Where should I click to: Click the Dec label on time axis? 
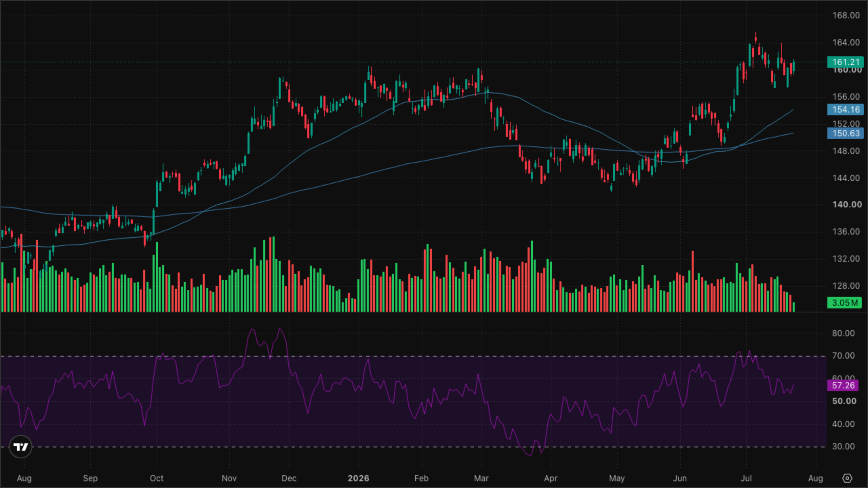(x=289, y=478)
